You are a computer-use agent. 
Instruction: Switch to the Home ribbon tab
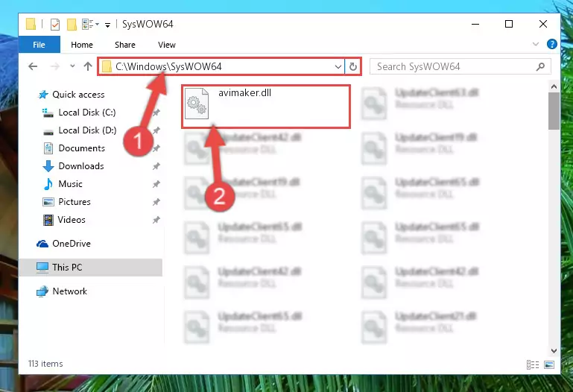(82, 45)
